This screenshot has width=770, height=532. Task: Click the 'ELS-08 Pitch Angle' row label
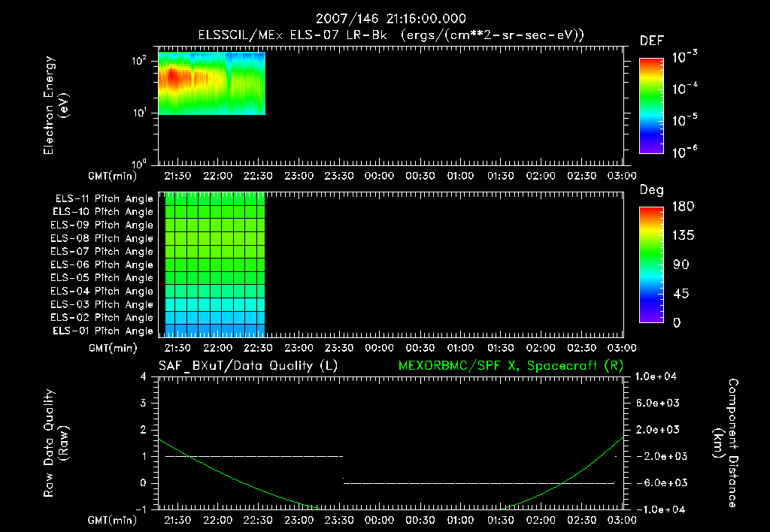102,238
